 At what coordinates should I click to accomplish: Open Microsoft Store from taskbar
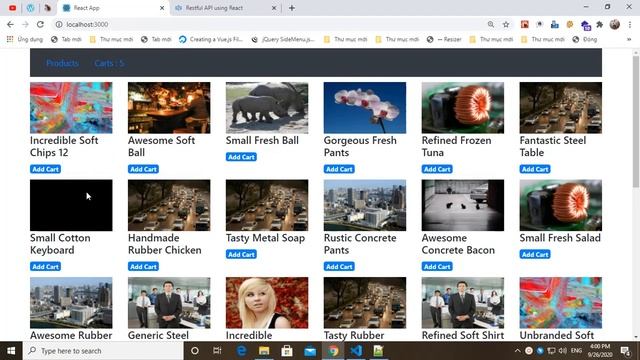click(x=287, y=351)
